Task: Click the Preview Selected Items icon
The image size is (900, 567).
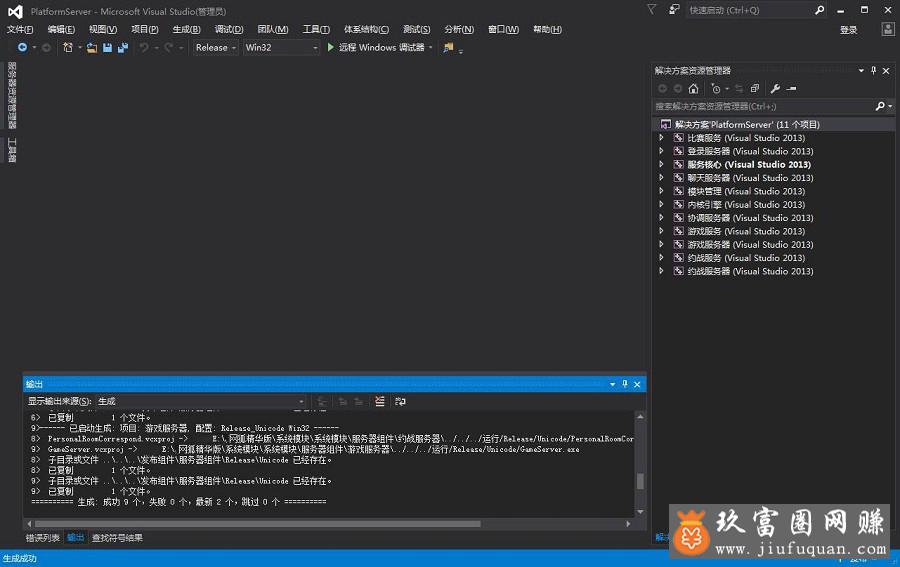Action: tap(792, 88)
